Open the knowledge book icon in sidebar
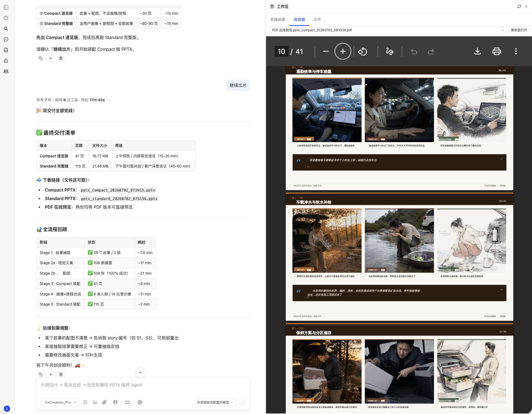 point(6,50)
